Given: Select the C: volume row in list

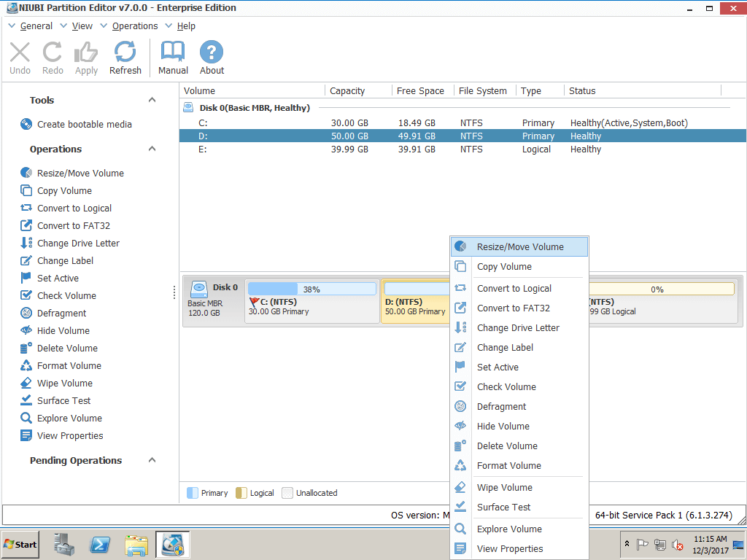Looking at the screenshot, I should 462,122.
